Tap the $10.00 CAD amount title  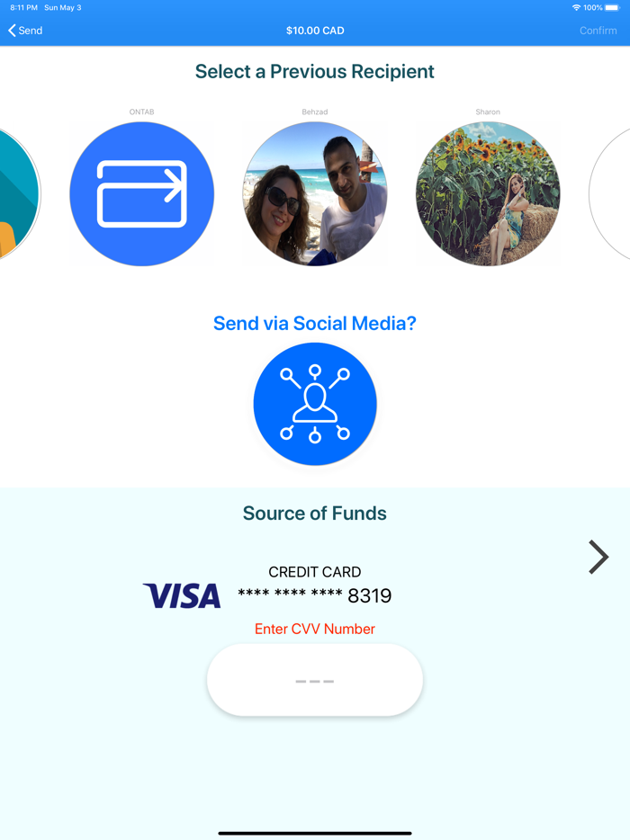point(315,31)
